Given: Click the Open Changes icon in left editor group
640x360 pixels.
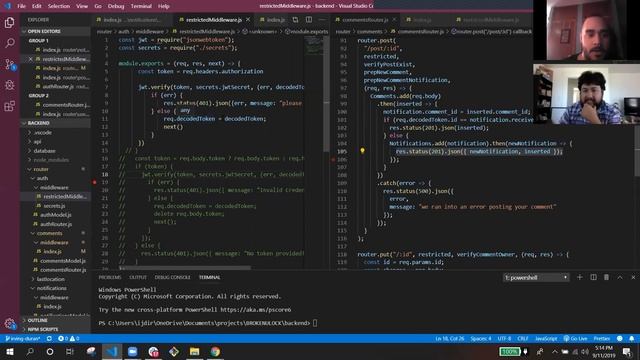Looking at the screenshot, I should point(296,19).
